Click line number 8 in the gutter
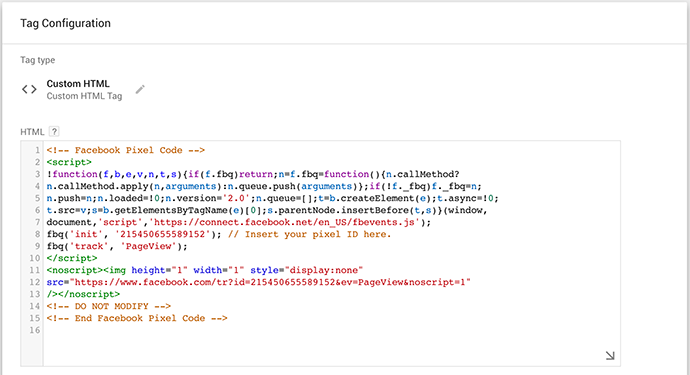The height and width of the screenshot is (375, 690). click(37, 234)
